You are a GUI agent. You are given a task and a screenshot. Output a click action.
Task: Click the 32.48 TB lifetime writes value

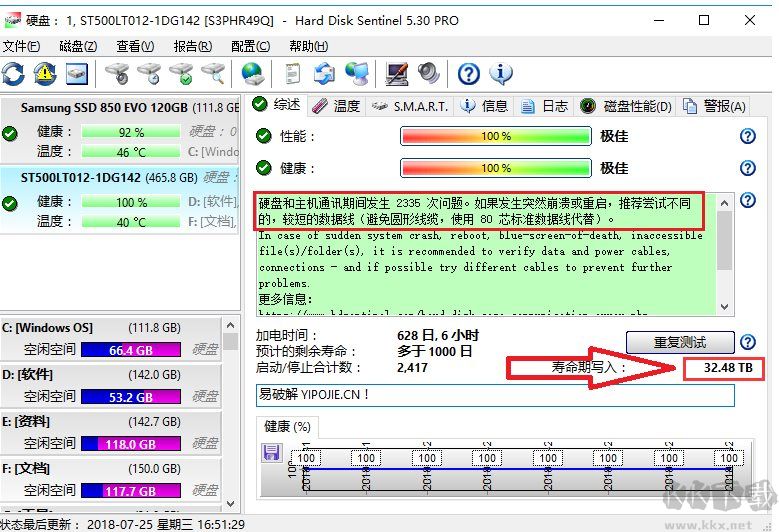(728, 368)
